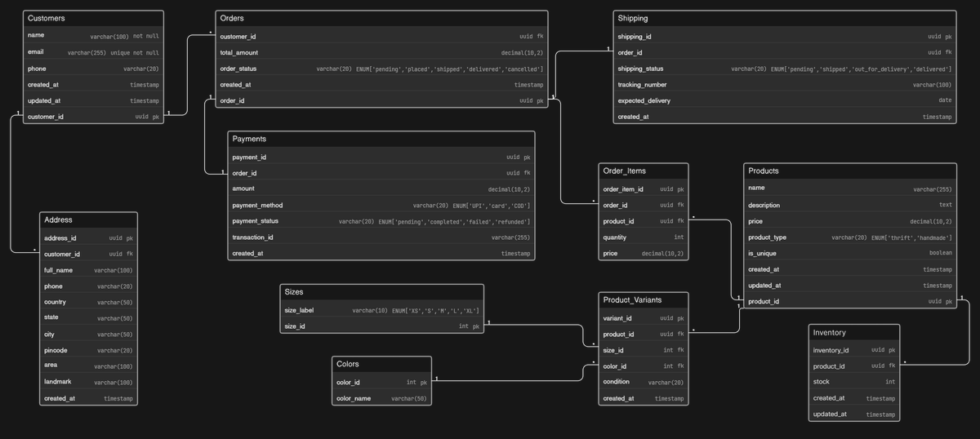
Task: Select the landmark row
Action: click(89, 382)
